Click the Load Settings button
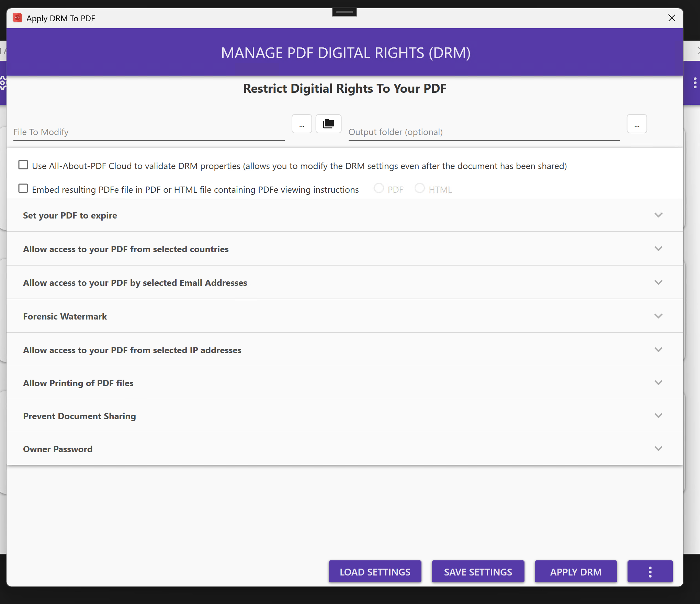700x604 pixels. [x=375, y=572]
